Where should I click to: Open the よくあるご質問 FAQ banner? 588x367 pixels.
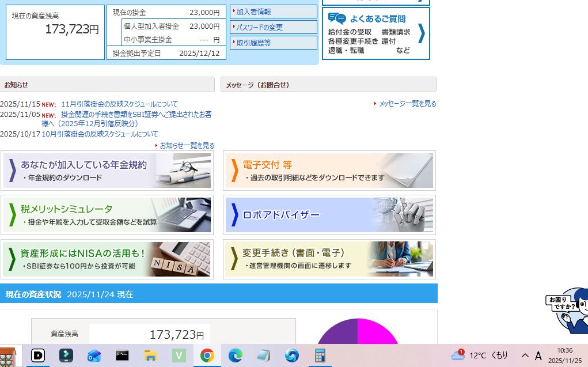coord(375,33)
